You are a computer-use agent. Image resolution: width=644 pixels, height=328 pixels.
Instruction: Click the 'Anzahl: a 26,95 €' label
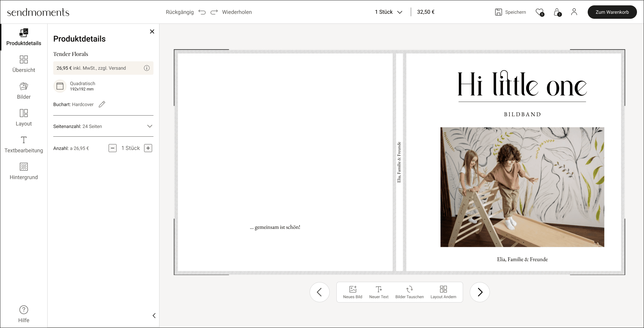tap(71, 148)
